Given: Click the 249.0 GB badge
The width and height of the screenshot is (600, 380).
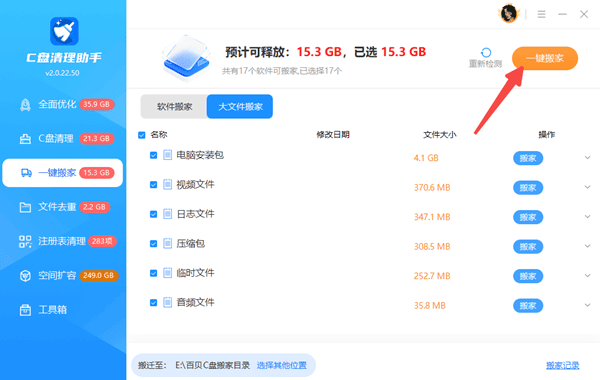Looking at the screenshot, I should click(99, 276).
